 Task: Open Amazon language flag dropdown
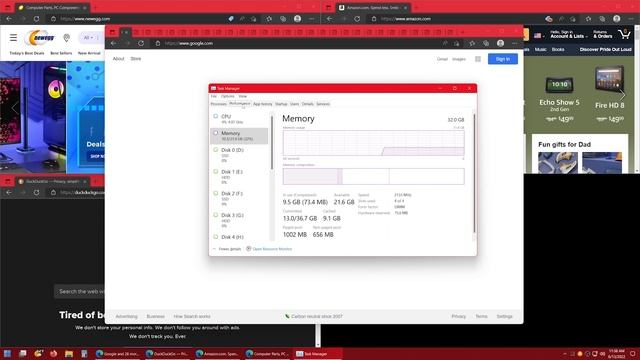(539, 36)
